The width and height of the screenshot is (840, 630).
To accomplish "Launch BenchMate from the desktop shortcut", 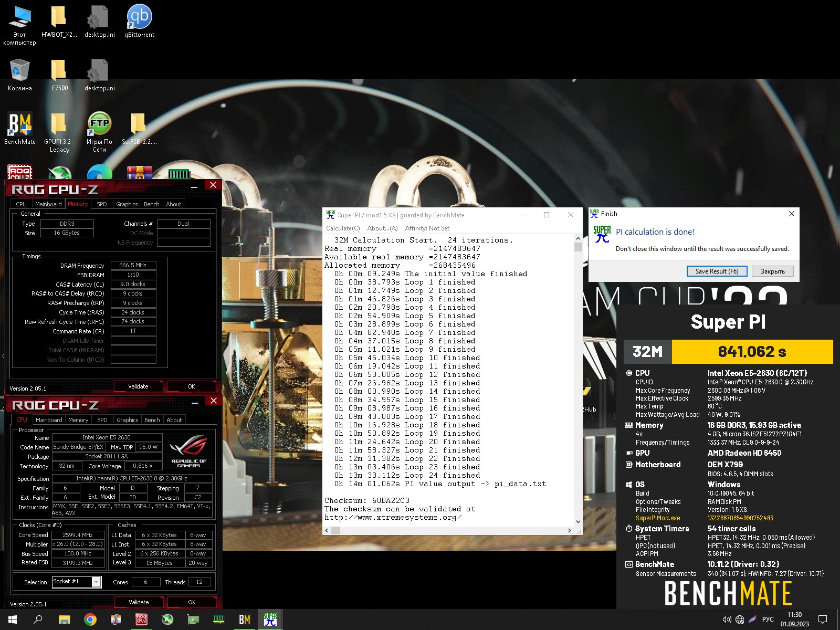I will [19, 129].
